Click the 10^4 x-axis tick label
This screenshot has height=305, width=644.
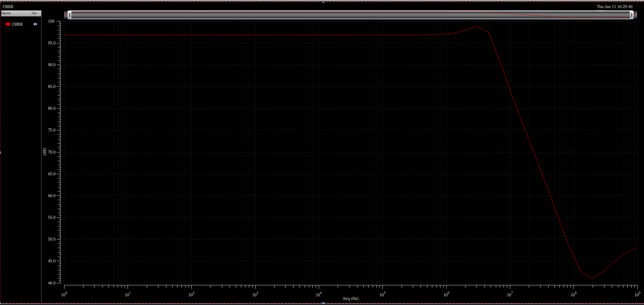coord(319,295)
